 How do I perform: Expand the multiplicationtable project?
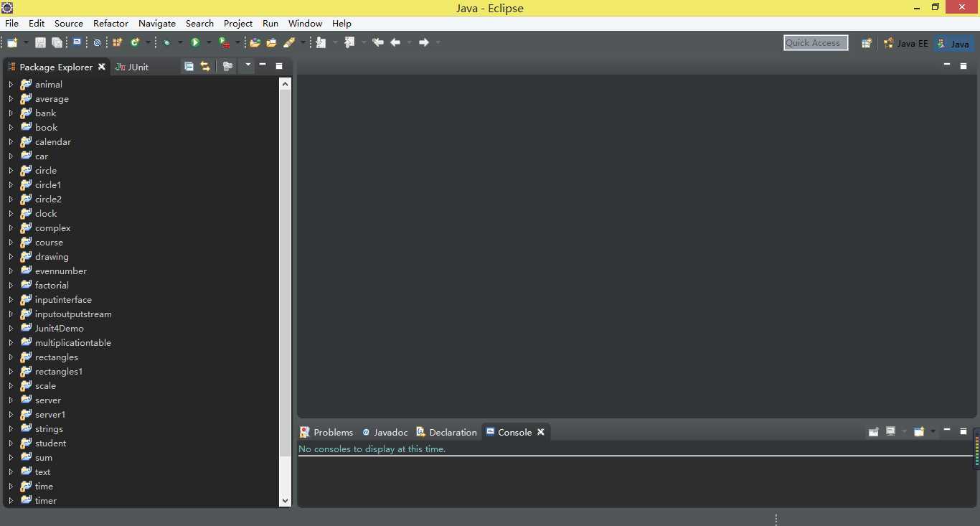[x=11, y=342]
